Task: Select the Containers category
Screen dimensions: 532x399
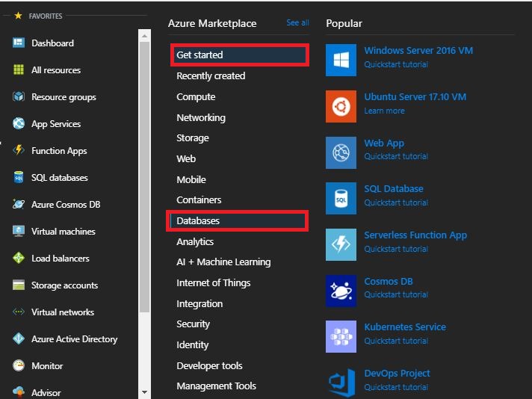Action: pos(199,200)
